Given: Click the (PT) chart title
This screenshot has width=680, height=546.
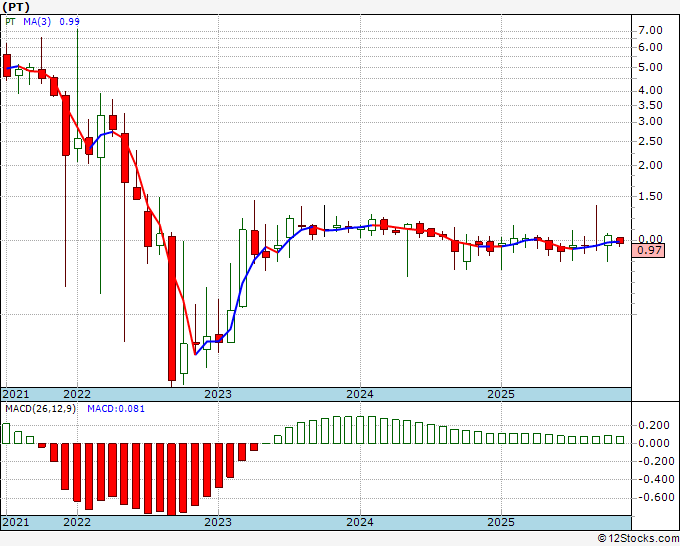Looking at the screenshot, I should tap(16, 7).
